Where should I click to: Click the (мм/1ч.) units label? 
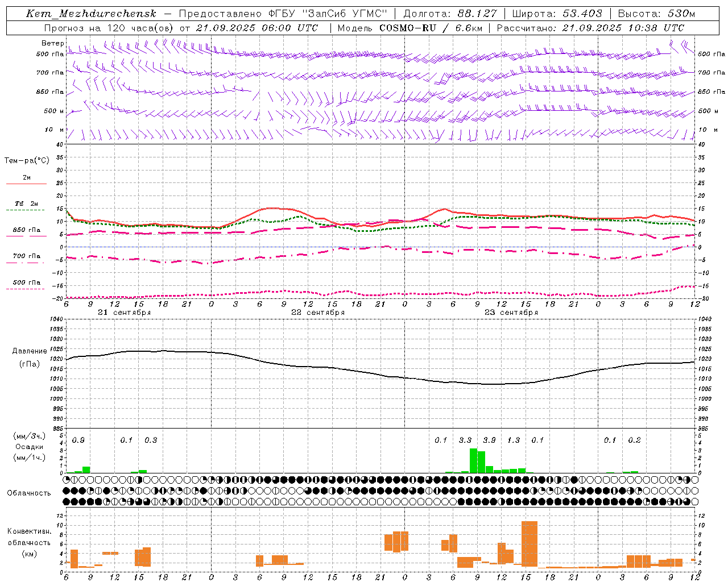point(30,458)
